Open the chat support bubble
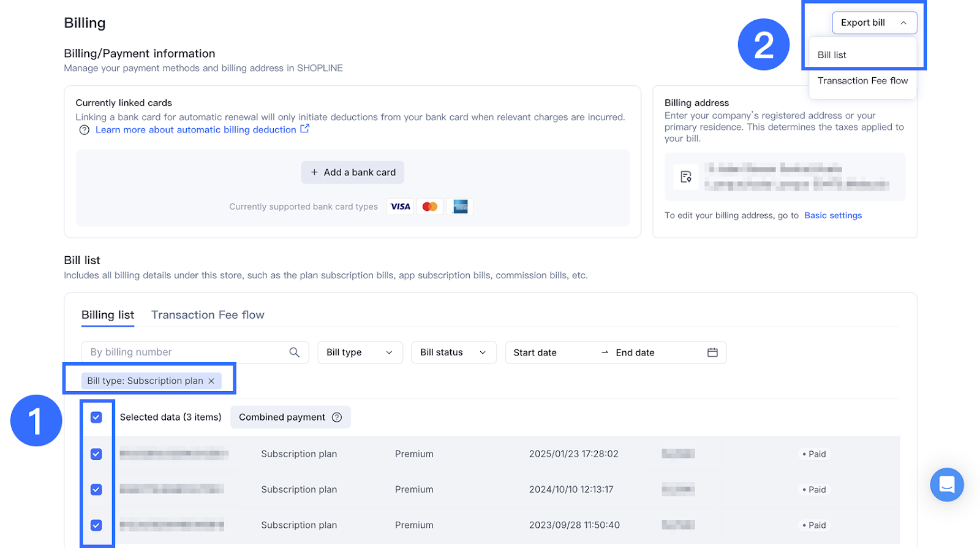 tap(946, 484)
